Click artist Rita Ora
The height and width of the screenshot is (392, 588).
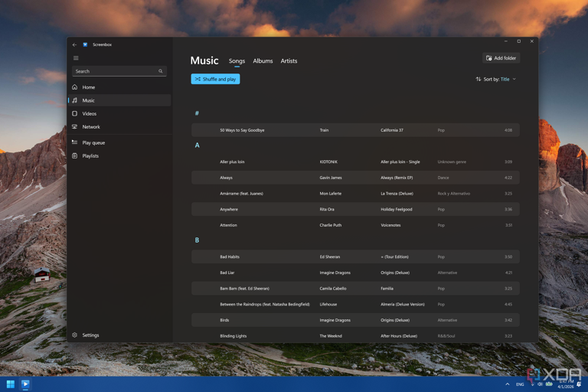click(x=327, y=209)
